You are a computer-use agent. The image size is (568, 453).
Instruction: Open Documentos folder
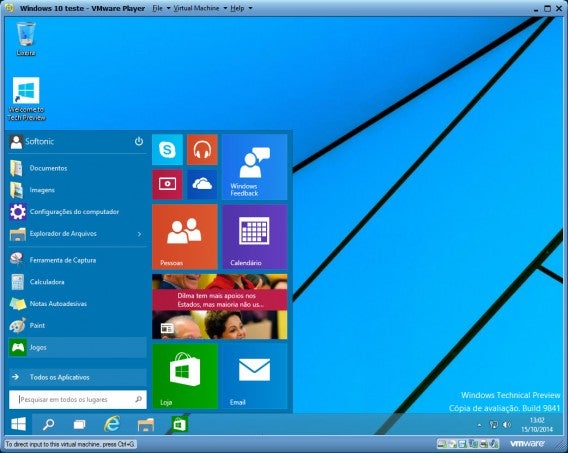[x=78, y=168]
